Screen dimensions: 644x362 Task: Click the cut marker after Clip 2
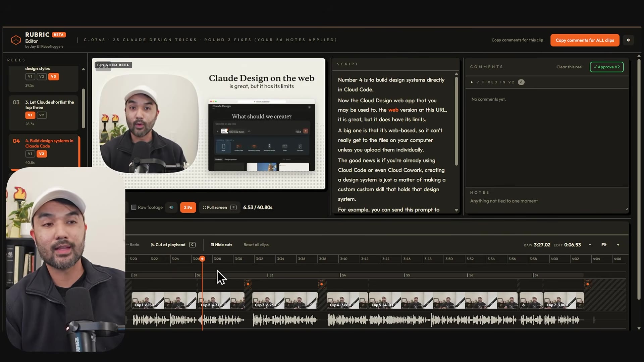tap(248, 284)
